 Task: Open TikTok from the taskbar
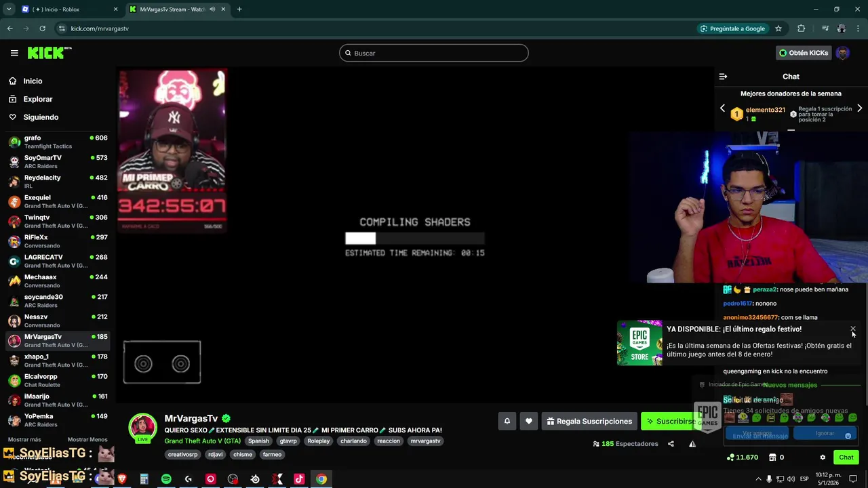coord(299,479)
